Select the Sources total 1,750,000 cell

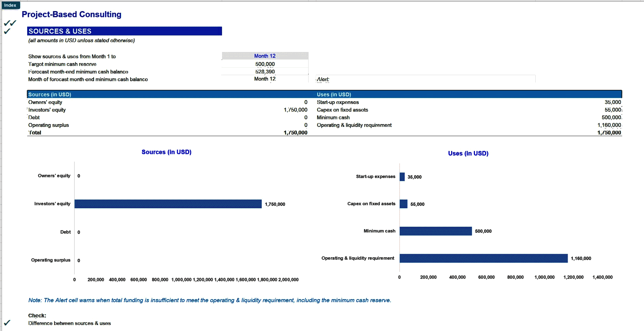(296, 132)
